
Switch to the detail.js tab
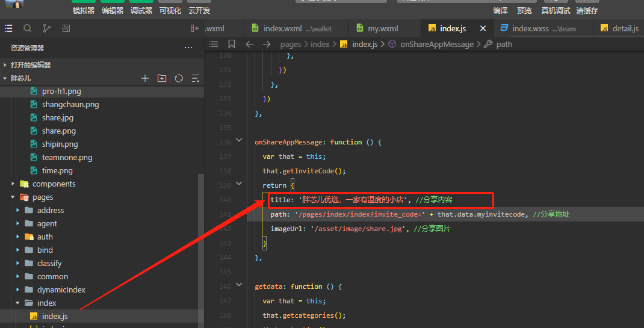tap(625, 28)
